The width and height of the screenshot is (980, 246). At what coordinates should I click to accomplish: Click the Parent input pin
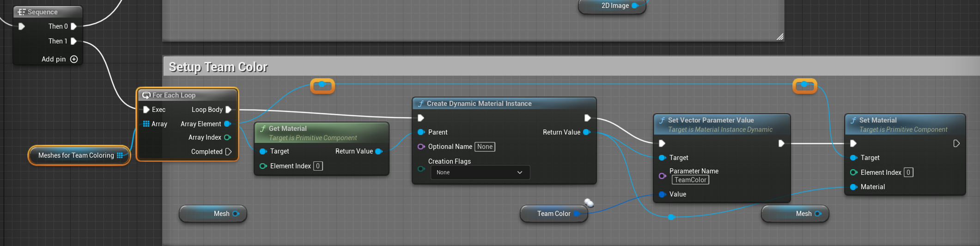click(x=421, y=132)
